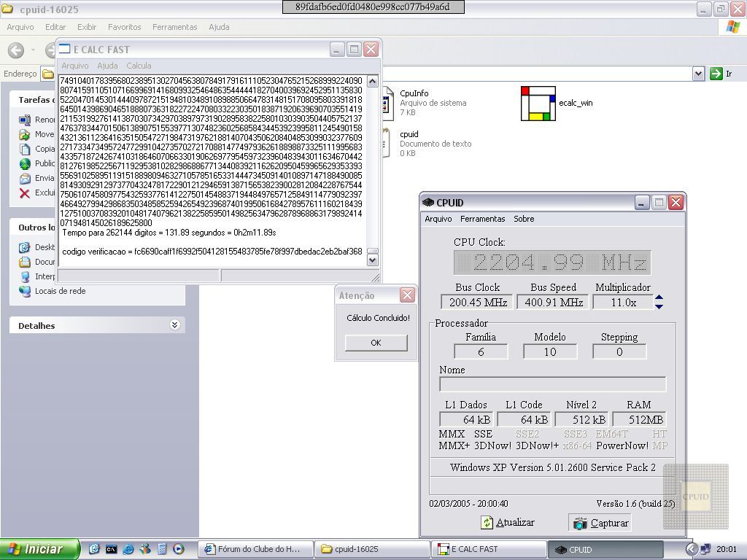Click OK in the Atenção dialog
This screenshot has height=560, width=747.
coord(376,343)
